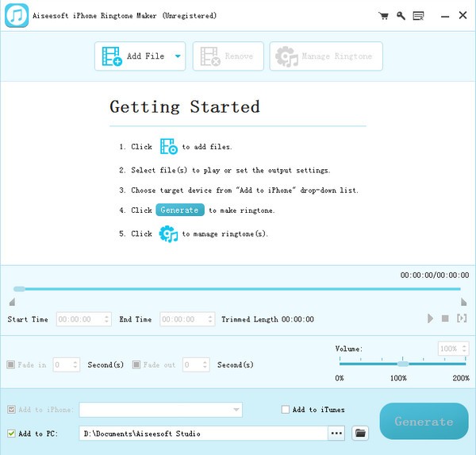Click the shopping cart purchase icon
This screenshot has height=455, width=476.
coord(384,16)
